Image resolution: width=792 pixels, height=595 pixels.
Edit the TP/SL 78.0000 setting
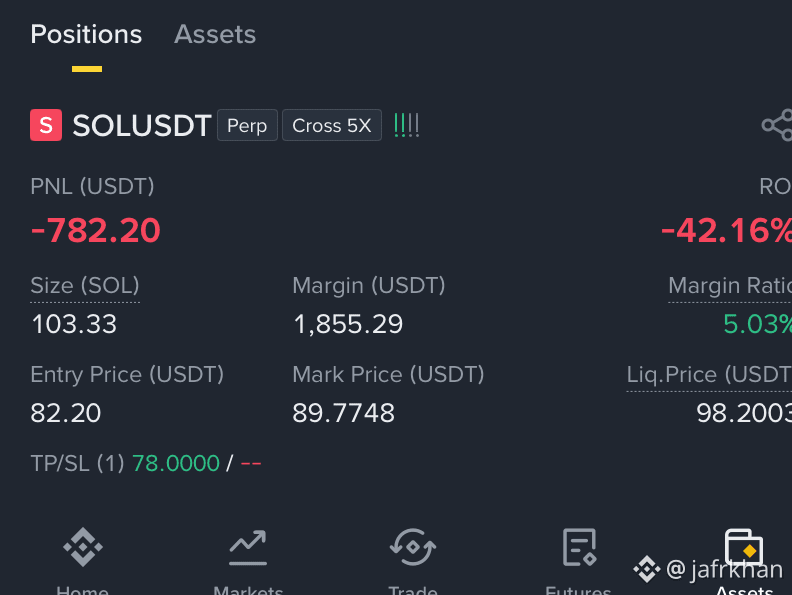[176, 463]
